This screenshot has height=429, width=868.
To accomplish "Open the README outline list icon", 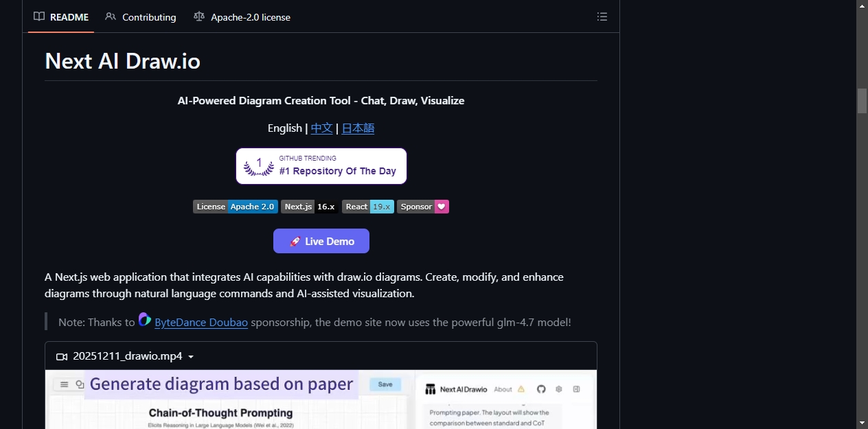I will (x=602, y=16).
